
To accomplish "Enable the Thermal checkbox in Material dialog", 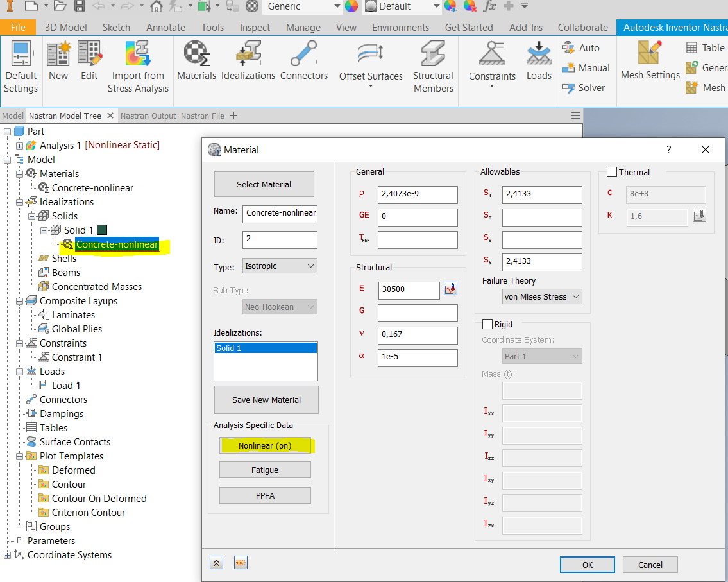I will 611,172.
